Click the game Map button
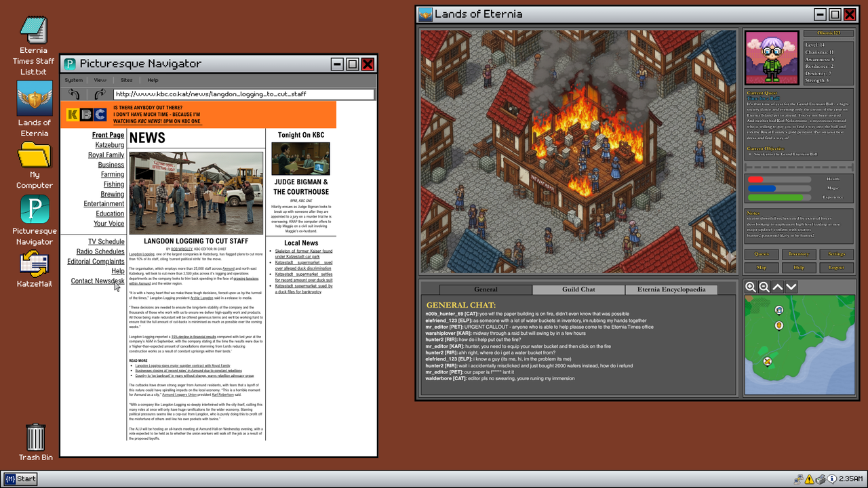Screen dimensions: 868x488 tap(762, 268)
